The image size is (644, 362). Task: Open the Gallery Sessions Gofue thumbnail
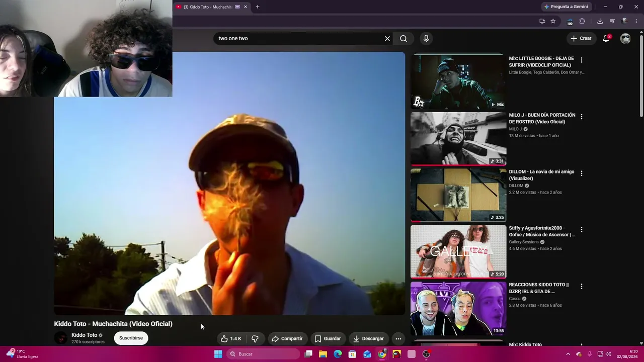(x=458, y=252)
